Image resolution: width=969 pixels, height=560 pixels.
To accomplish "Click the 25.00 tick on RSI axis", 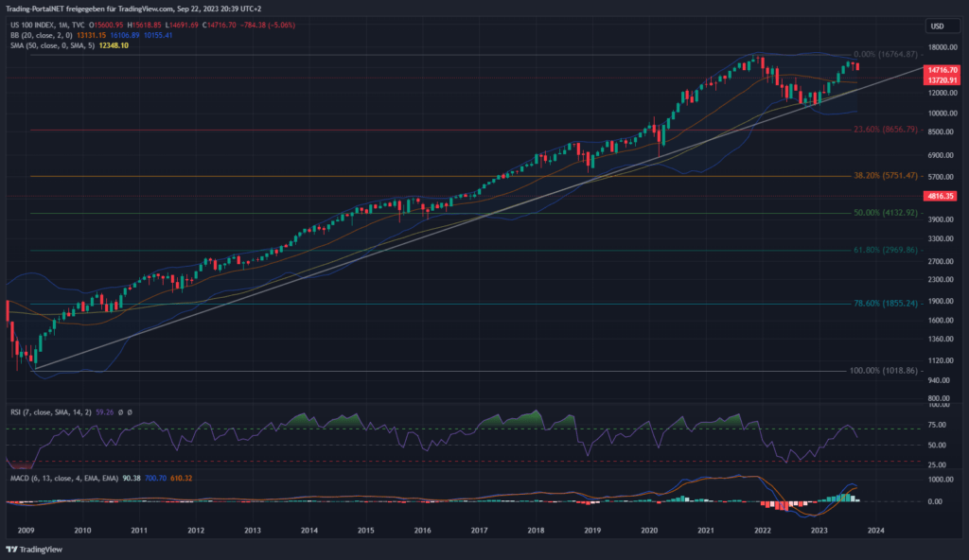I will pos(937,464).
